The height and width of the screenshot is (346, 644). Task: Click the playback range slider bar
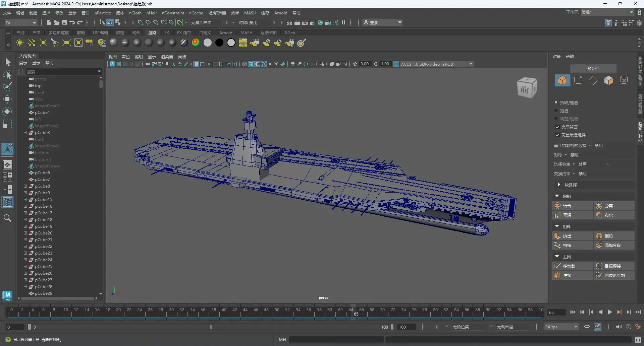pos(211,327)
